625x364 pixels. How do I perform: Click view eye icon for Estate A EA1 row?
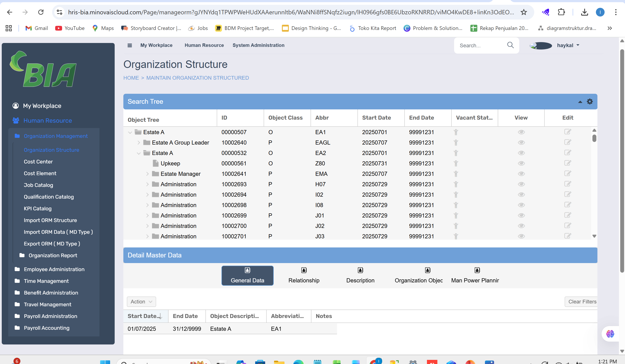pyautogui.click(x=521, y=132)
